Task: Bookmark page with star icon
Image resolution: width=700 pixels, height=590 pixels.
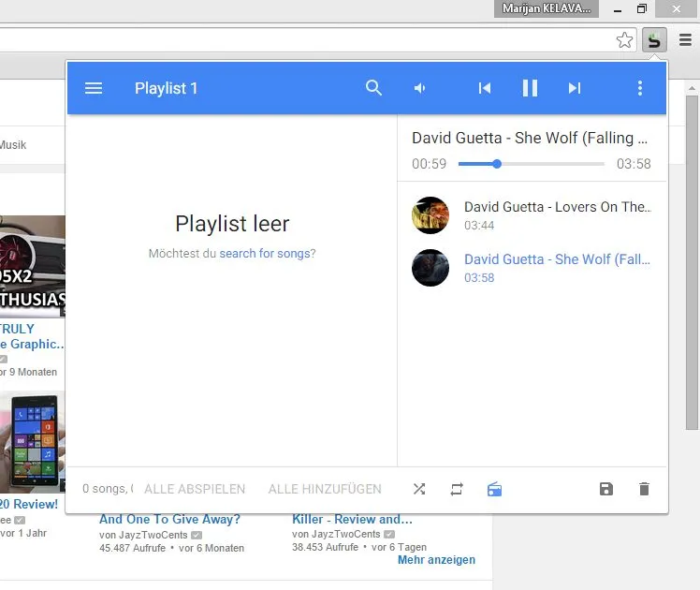Action: [x=624, y=39]
